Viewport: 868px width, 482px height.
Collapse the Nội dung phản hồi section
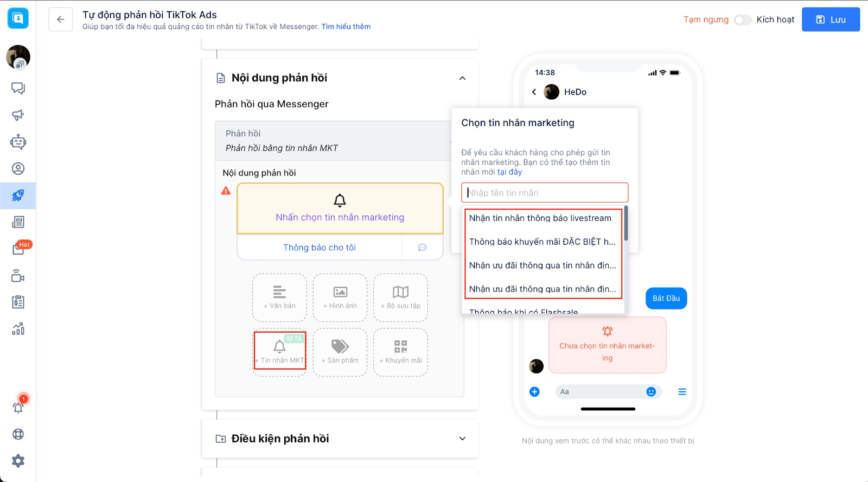462,78
